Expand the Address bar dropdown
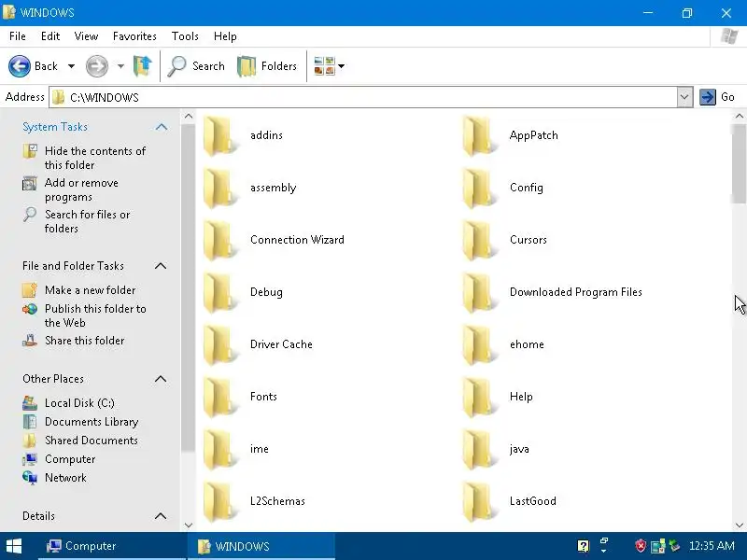Image resolution: width=747 pixels, height=560 pixels. (x=684, y=97)
